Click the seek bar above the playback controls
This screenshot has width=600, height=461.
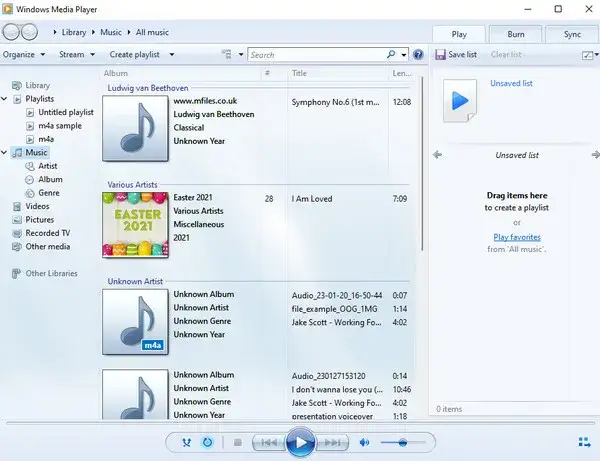300,423
